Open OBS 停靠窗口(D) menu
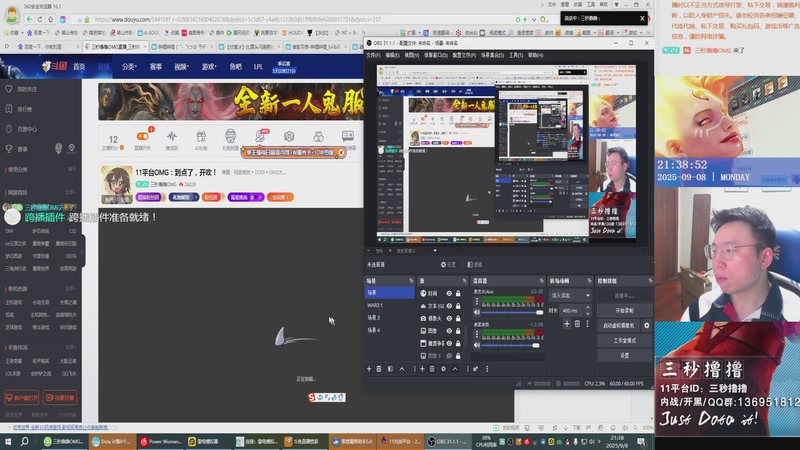This screenshot has width=800, height=450. coord(436,55)
